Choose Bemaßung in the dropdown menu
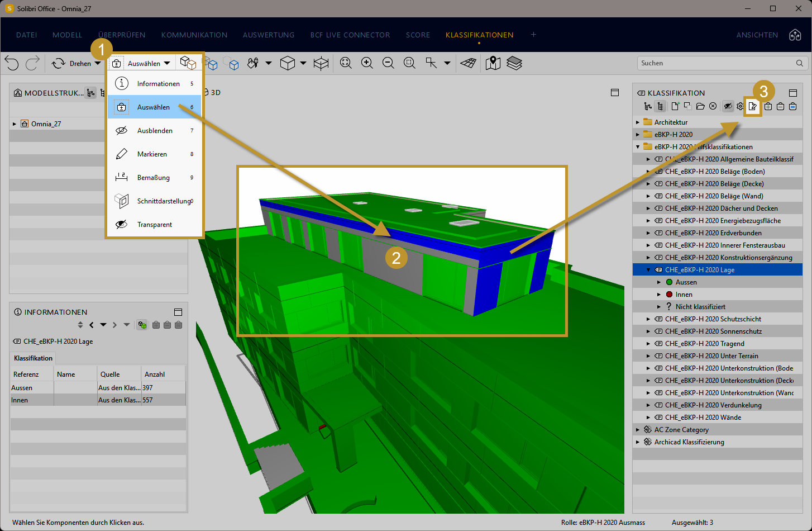 pos(154,178)
